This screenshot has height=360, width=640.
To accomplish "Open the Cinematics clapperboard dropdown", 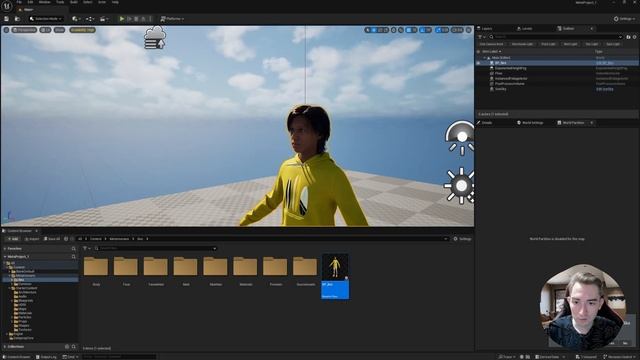I will point(104,19).
